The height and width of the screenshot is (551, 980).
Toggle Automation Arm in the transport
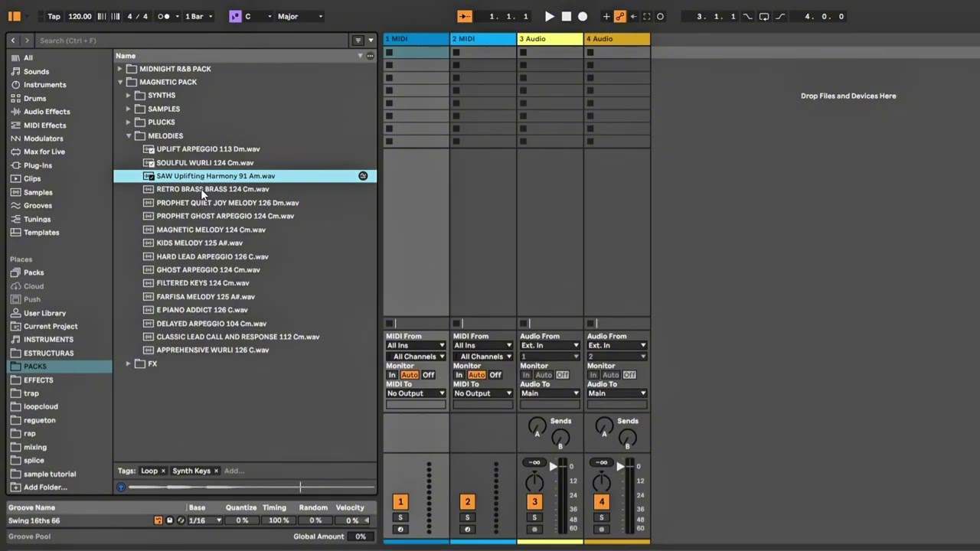click(x=619, y=16)
